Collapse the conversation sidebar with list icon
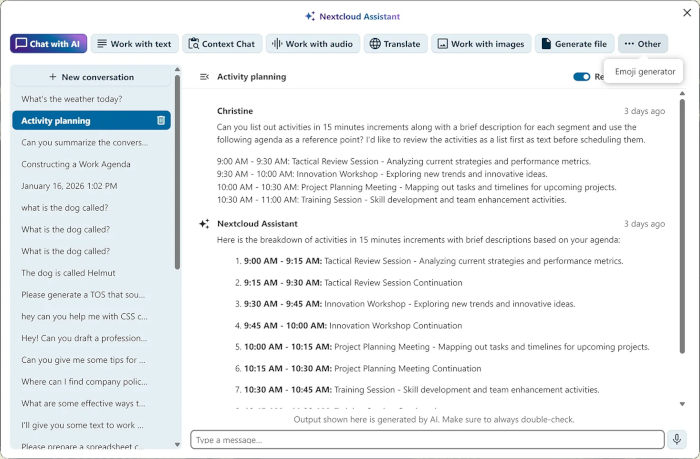The width and height of the screenshot is (700, 459). click(204, 77)
